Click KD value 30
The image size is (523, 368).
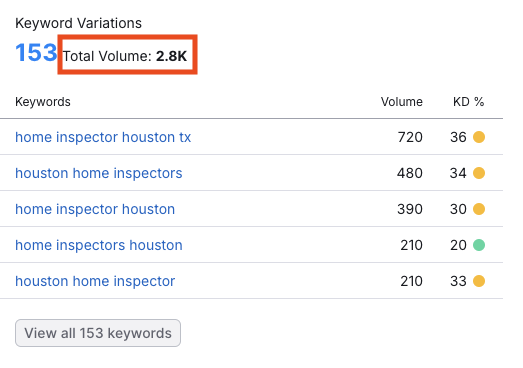pyautogui.click(x=458, y=209)
